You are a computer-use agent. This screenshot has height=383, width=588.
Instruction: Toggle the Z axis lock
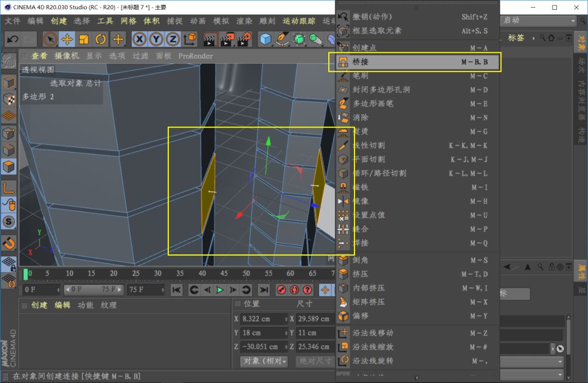pyautogui.click(x=173, y=39)
